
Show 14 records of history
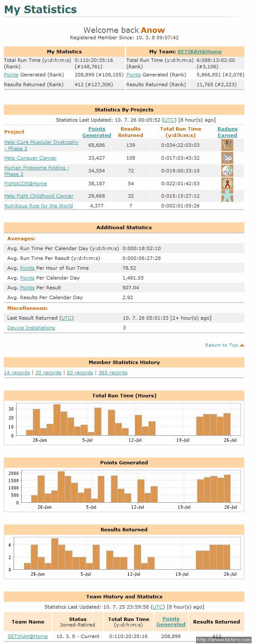[17, 373]
